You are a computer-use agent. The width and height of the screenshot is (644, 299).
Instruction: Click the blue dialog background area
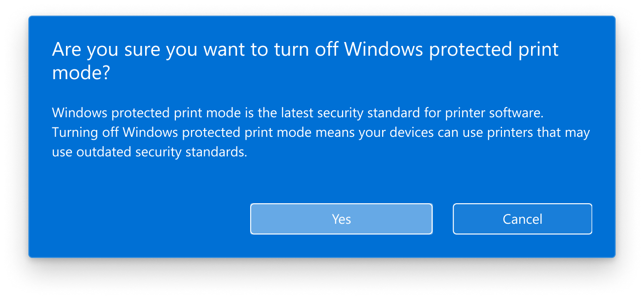tap(147, 186)
